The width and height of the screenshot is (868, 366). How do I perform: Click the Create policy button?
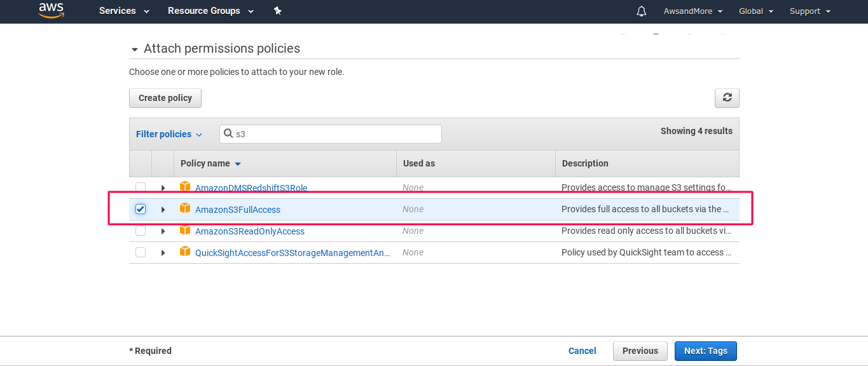(x=165, y=98)
